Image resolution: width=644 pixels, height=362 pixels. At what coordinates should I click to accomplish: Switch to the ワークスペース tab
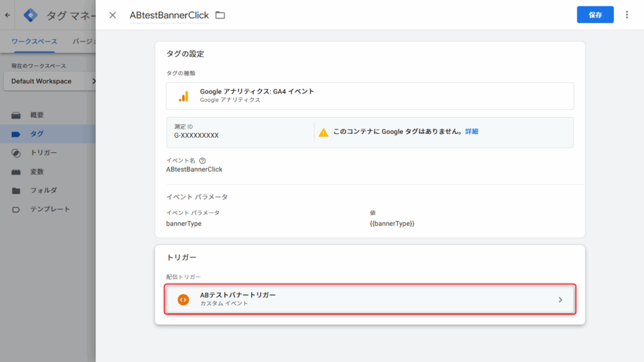pos(34,41)
